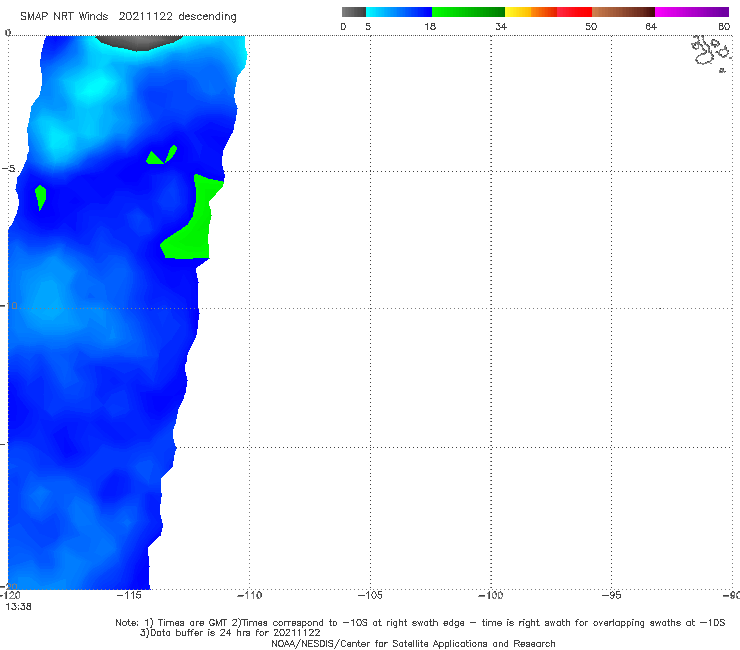Click the Galapagos Islands outline on map
Image resolution: width=740 pixels, height=650 pixels.
click(711, 54)
